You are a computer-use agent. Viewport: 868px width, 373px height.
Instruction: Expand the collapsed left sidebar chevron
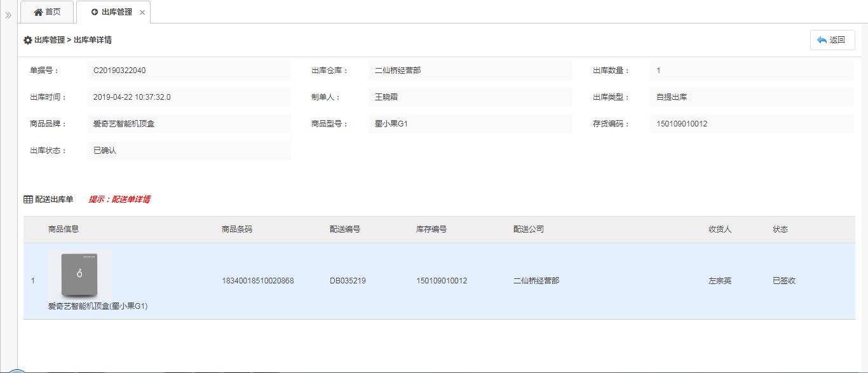coord(8,15)
